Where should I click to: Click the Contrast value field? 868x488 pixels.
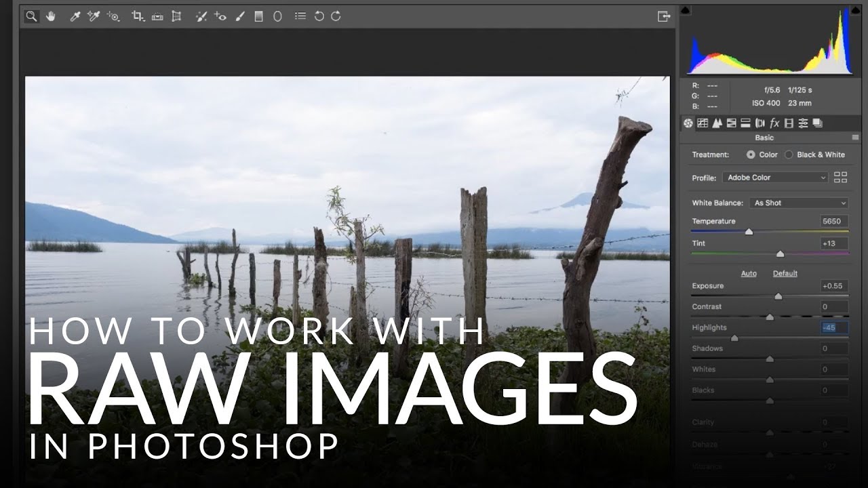tap(833, 307)
